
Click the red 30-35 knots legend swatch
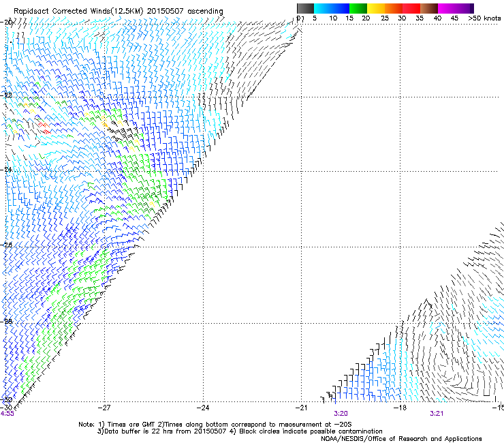click(411, 8)
